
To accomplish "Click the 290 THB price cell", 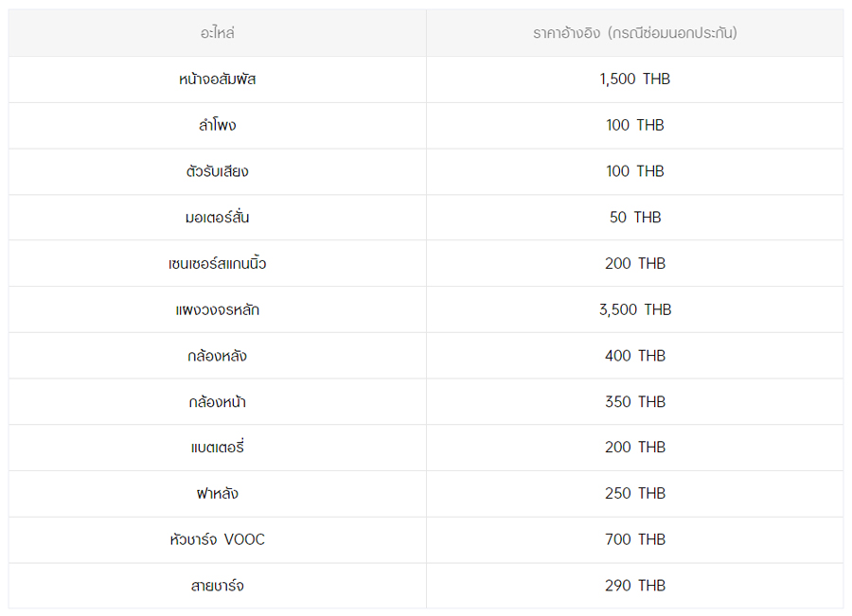I will coord(635,586).
